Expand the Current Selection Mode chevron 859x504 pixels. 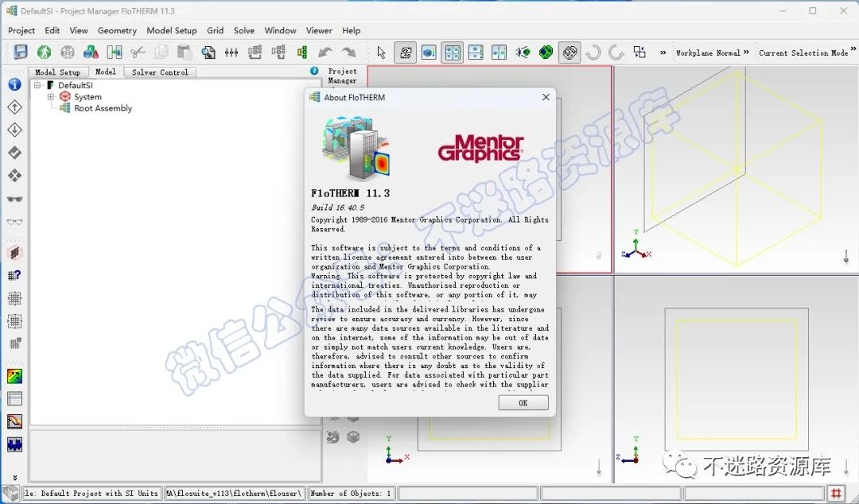click(x=853, y=50)
